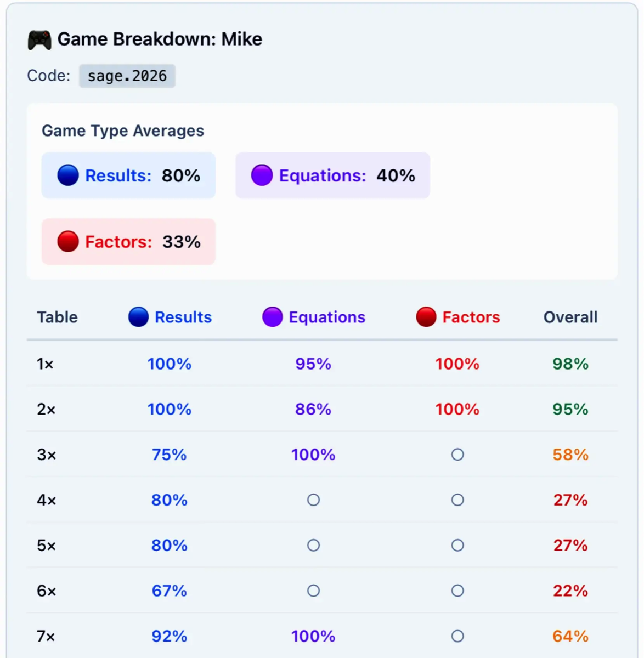Click the Table column header
The image size is (644, 658).
pos(57,317)
